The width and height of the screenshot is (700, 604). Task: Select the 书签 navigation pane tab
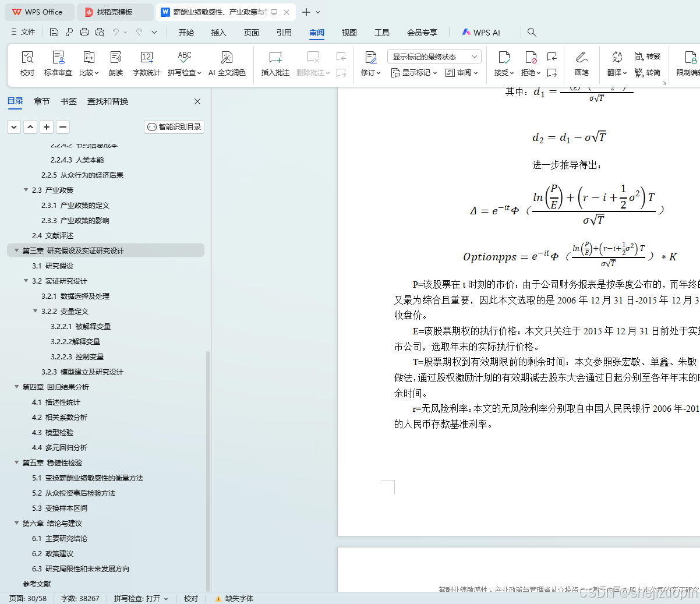[x=69, y=101]
